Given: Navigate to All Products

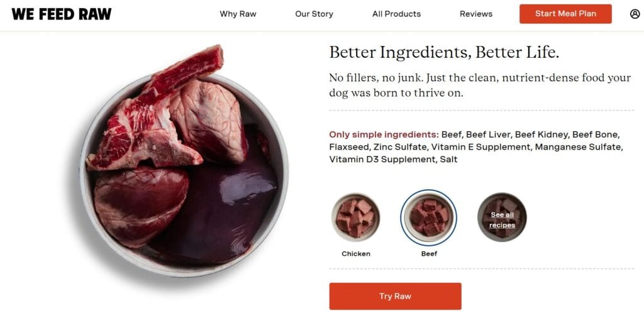Looking at the screenshot, I should click(396, 14).
